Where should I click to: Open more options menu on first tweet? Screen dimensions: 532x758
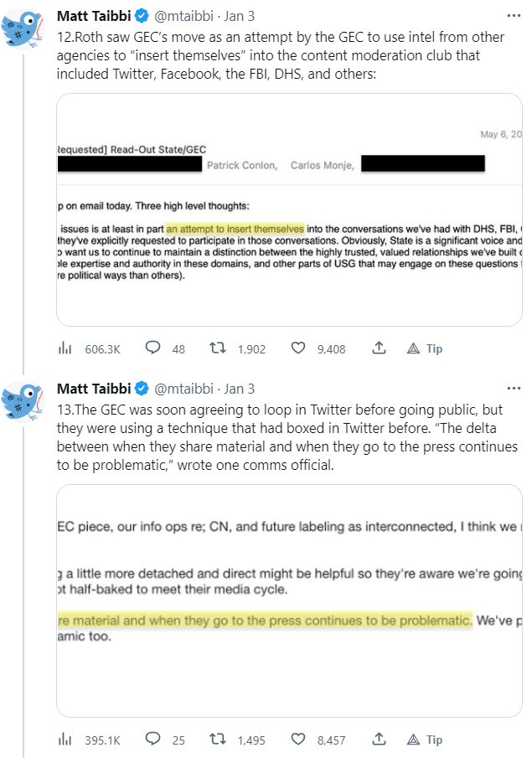coord(514,15)
